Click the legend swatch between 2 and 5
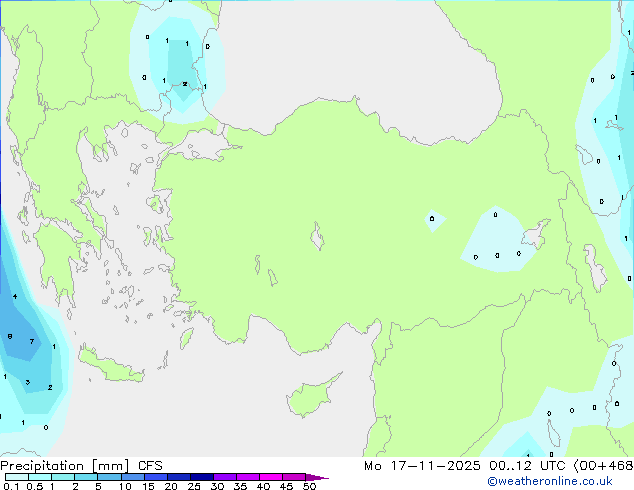 tap(86, 477)
